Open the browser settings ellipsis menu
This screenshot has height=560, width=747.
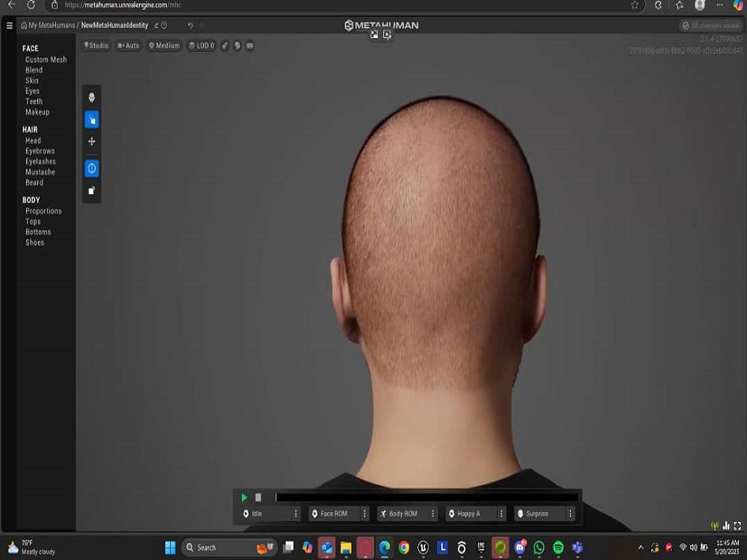719,4
